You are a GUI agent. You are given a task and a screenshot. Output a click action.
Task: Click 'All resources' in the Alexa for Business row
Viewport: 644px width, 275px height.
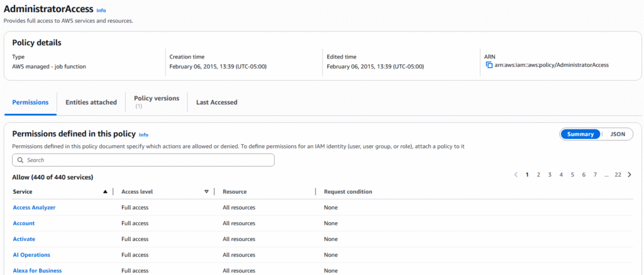point(239,271)
